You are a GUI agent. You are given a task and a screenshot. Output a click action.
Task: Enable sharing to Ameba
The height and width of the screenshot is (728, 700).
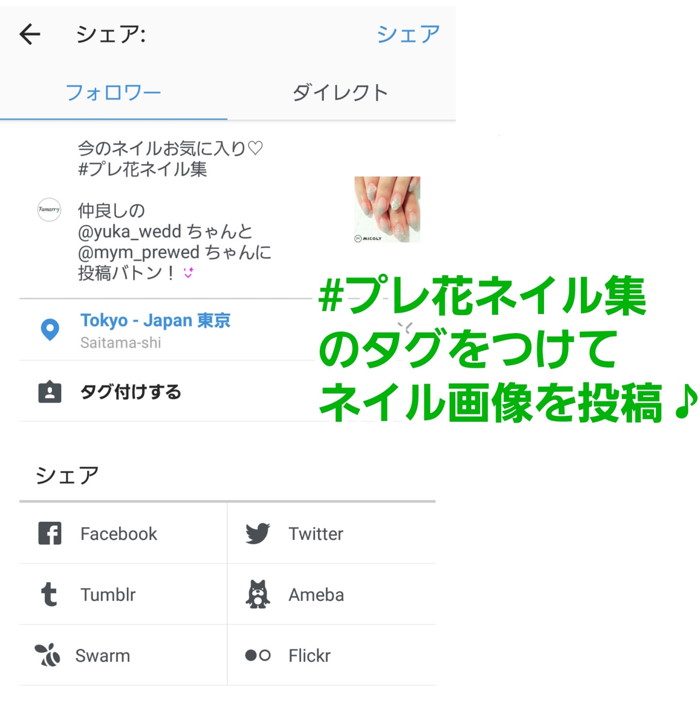click(332, 594)
